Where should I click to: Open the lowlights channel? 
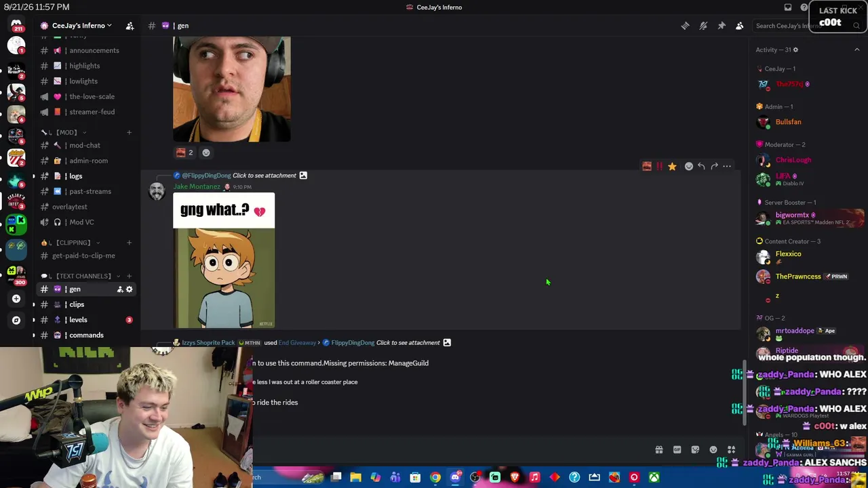coord(86,81)
